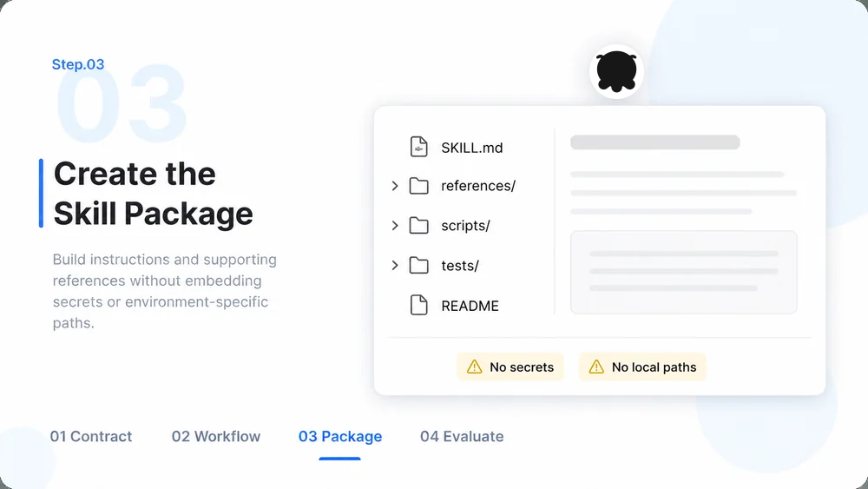Click the Build instructions description paragraph
This screenshot has width=868, height=489.
pyautogui.click(x=164, y=291)
